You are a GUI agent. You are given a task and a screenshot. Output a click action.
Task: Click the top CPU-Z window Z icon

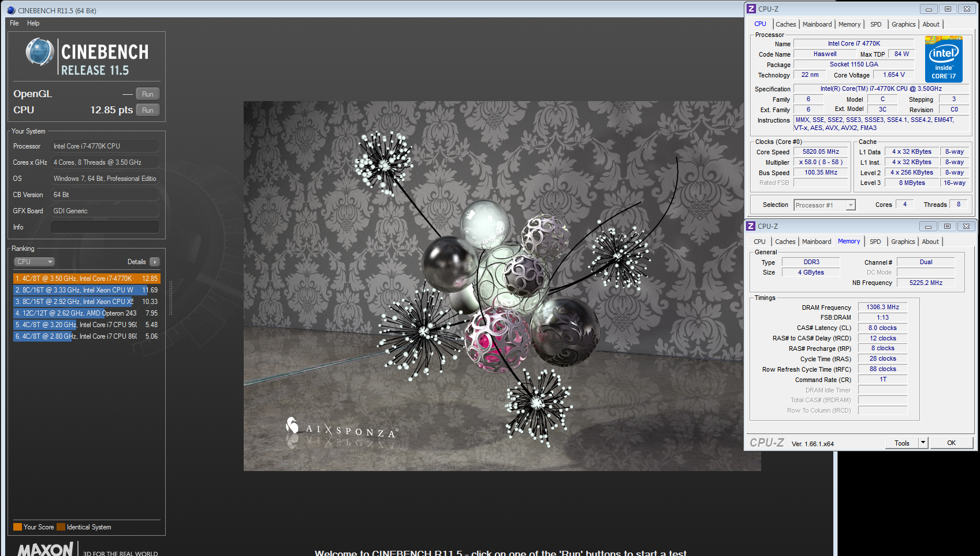[x=751, y=9]
